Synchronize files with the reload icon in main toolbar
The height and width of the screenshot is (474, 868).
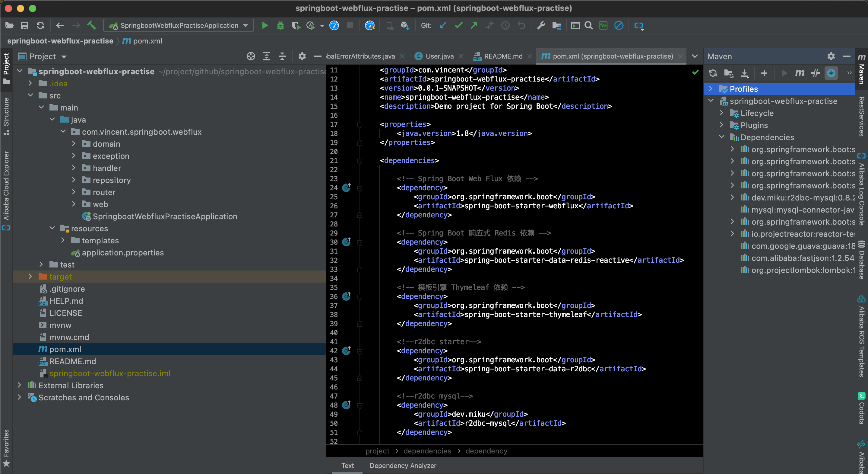tap(40, 26)
